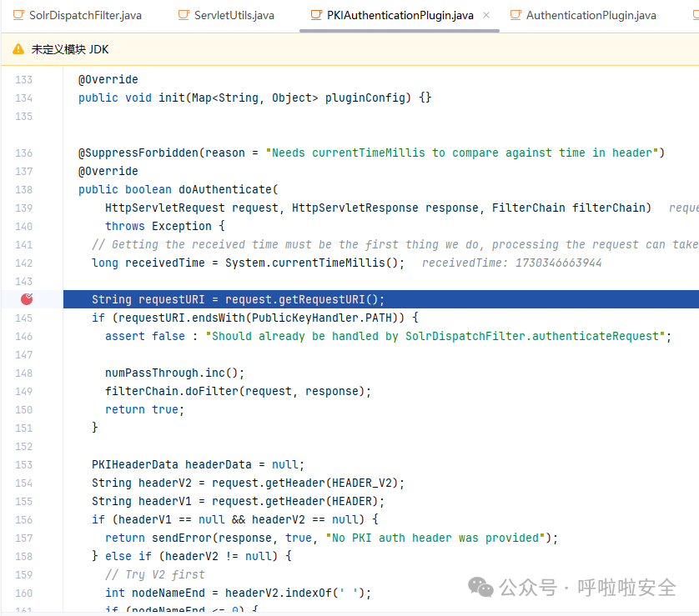This screenshot has height=616, width=699.
Task: Click the 'Getting the received time' comment
Action: click(x=395, y=244)
